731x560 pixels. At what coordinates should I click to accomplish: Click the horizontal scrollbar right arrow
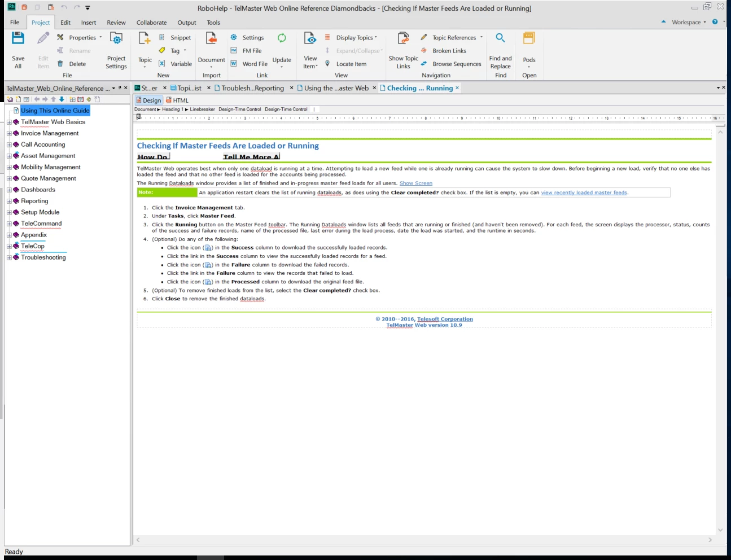(710, 540)
